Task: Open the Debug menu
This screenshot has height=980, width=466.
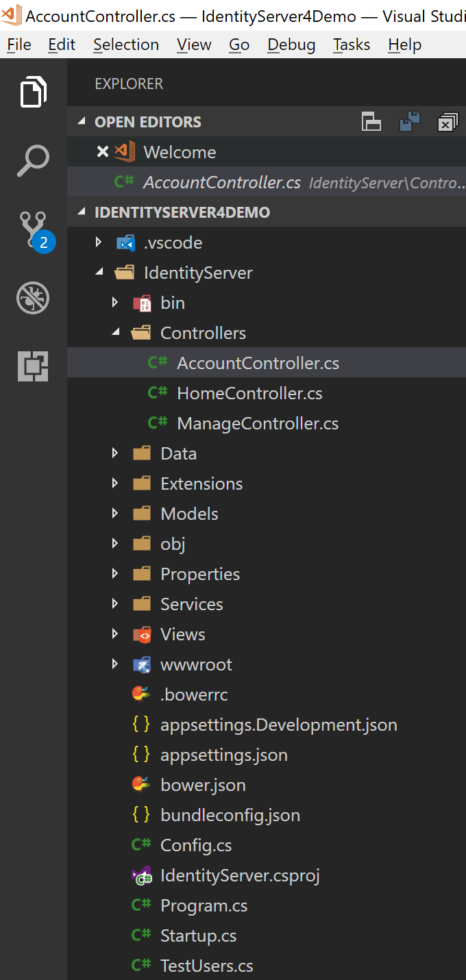Action: 291,45
